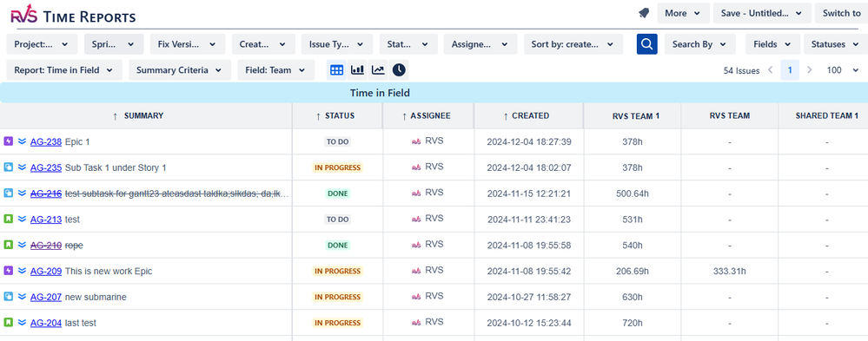Open issue link AG-210
This screenshot has height=341, width=868.
[x=46, y=245]
